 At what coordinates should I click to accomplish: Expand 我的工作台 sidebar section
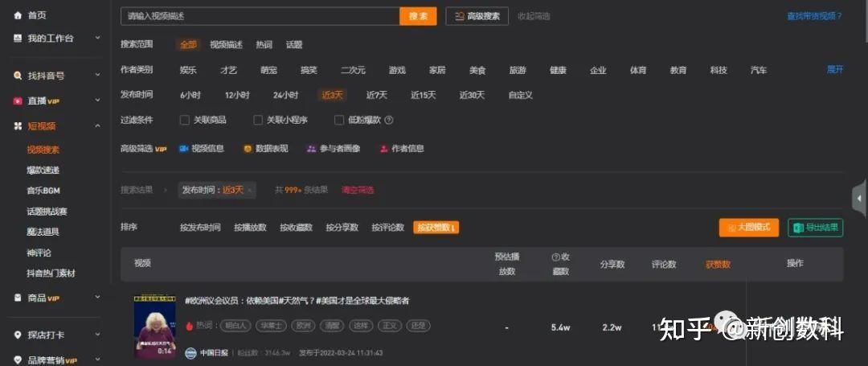click(x=98, y=38)
